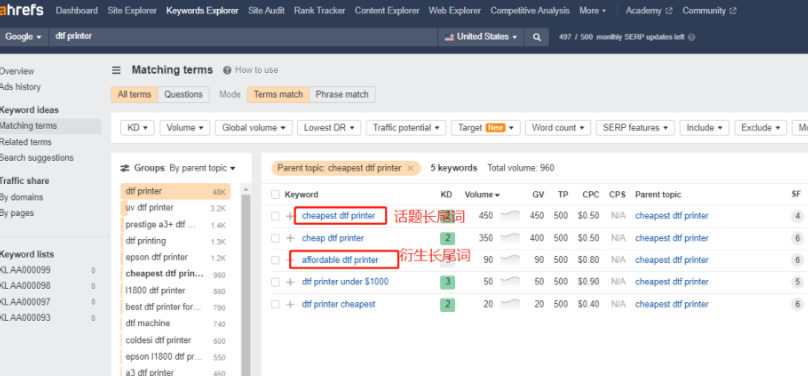Open the SERP updates info icon

(692, 37)
